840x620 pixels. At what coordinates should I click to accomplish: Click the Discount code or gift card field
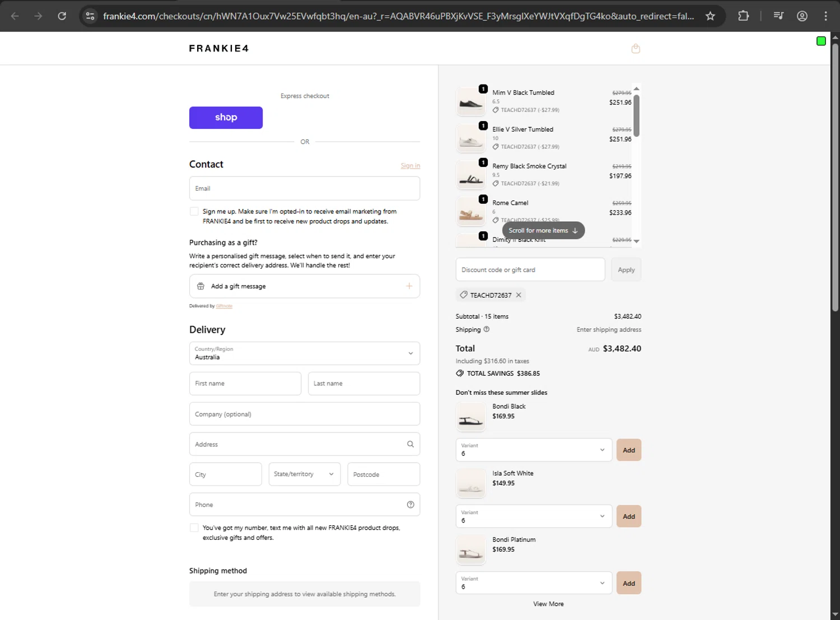point(530,270)
